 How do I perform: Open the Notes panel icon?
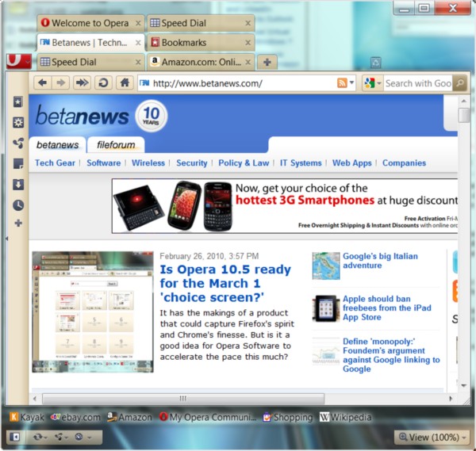[18, 163]
